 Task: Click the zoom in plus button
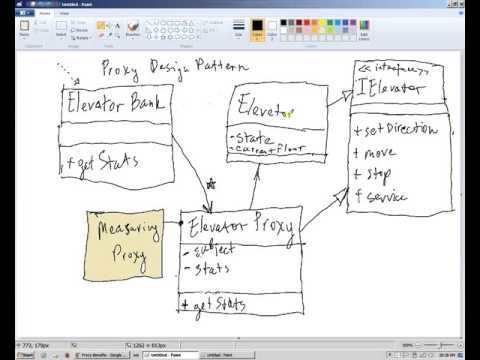click(x=460, y=345)
